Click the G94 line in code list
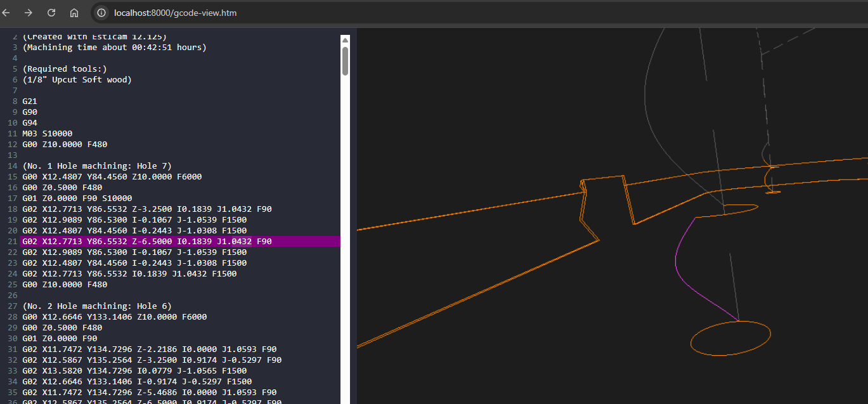Image resolution: width=868 pixels, height=404 pixels. (x=29, y=123)
